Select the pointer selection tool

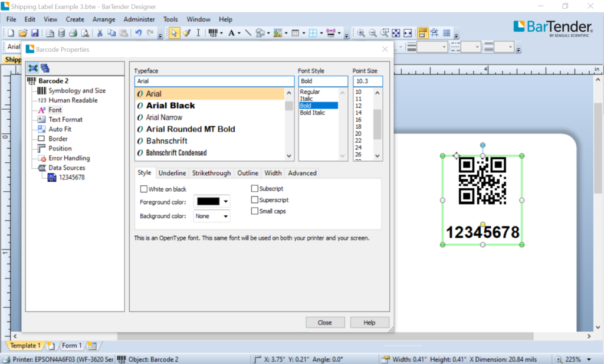pyautogui.click(x=173, y=33)
